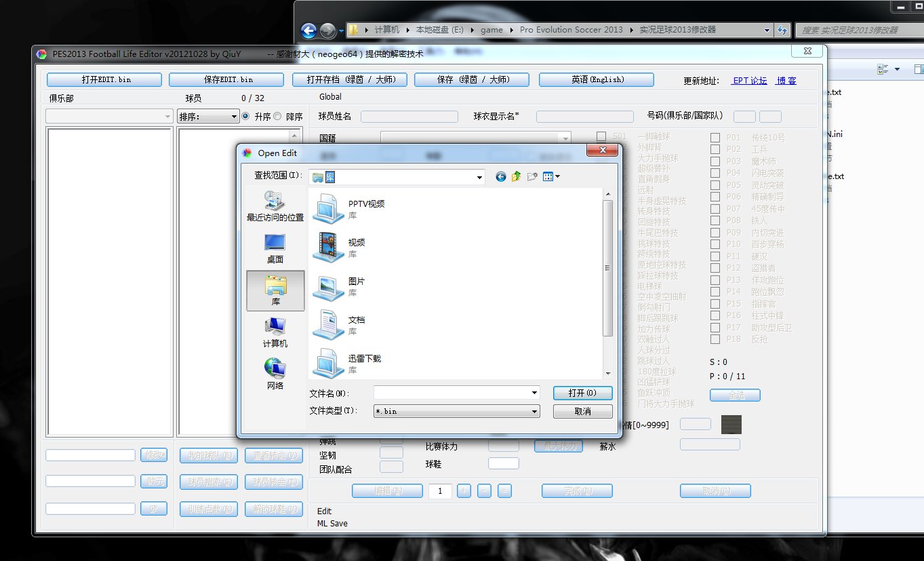Select Computer (计算机) in the places bar
This screenshot has height=561, width=924.
point(275,332)
